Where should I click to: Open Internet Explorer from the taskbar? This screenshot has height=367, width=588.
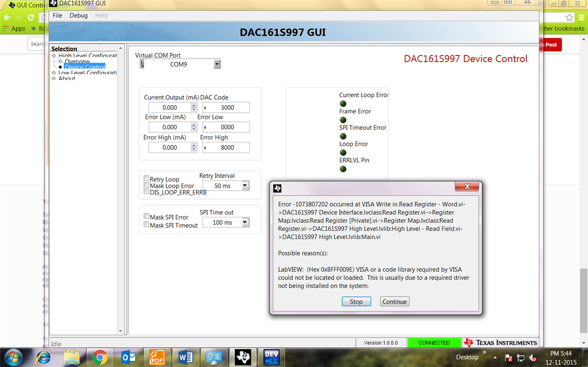click(44, 357)
